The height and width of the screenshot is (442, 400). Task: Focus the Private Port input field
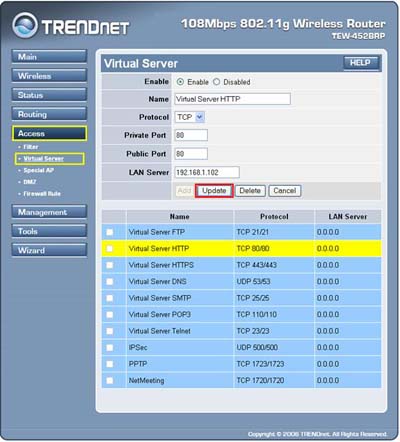(x=191, y=135)
